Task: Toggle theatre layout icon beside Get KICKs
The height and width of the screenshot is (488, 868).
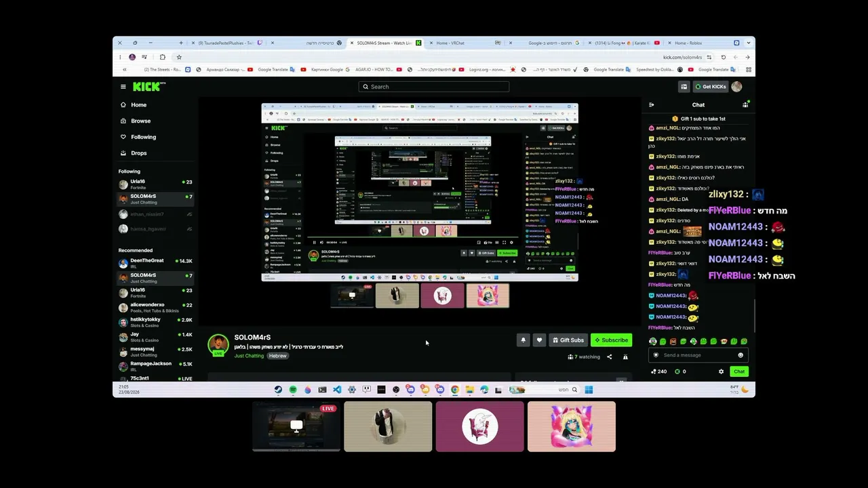Action: 684,87
